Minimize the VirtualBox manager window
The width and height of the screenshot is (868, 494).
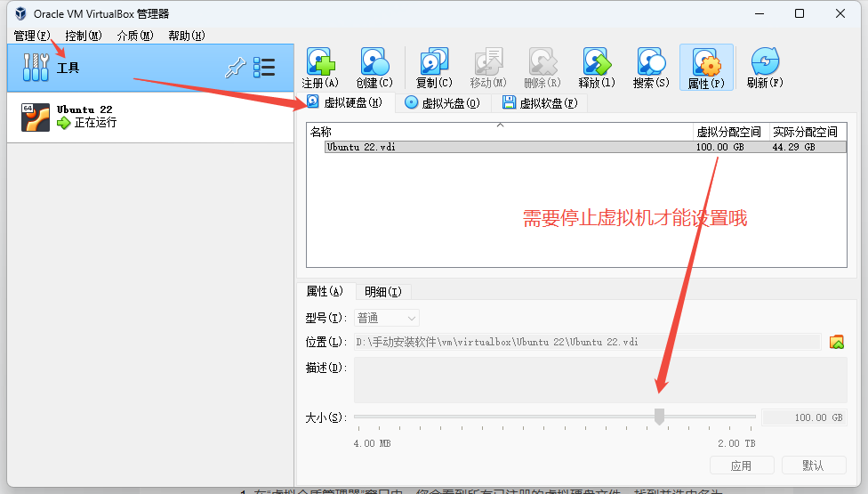759,13
